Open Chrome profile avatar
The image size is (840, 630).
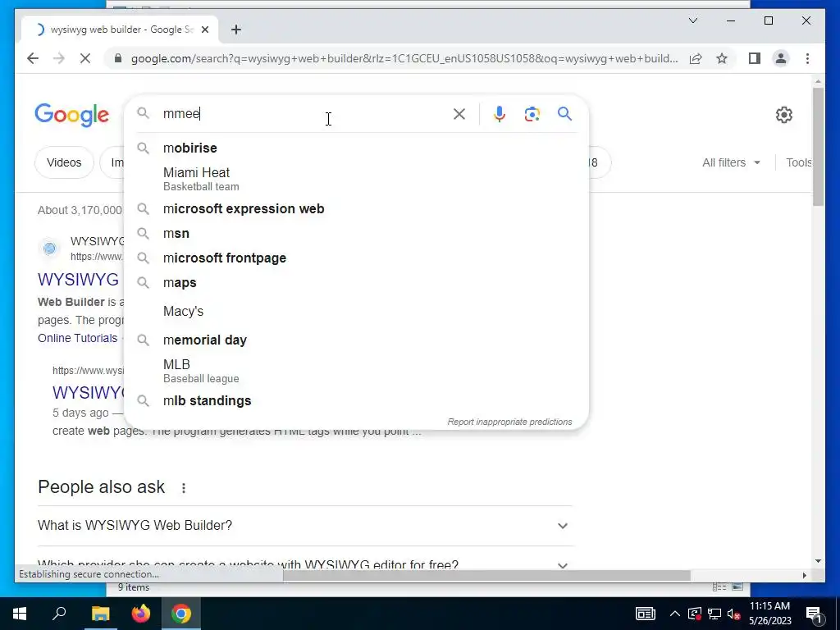point(781,58)
